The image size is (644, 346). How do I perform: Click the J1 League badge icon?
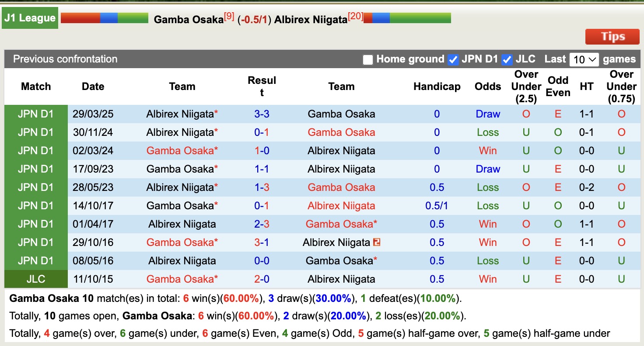[29, 18]
